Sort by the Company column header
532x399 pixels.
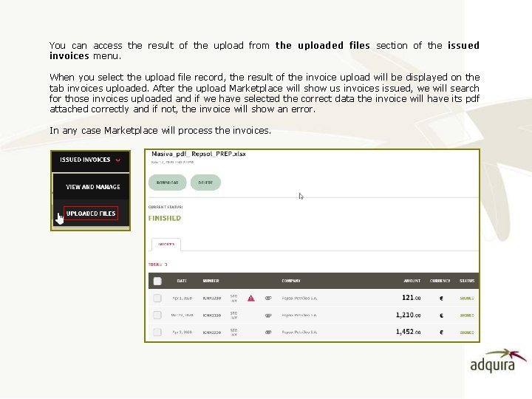click(x=291, y=281)
